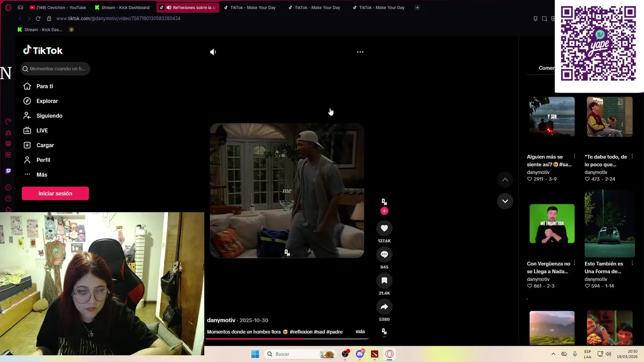Screen dimensions: 644x362
Task: Open options for 'Alguien más se siente así?' video
Action: 575,156
